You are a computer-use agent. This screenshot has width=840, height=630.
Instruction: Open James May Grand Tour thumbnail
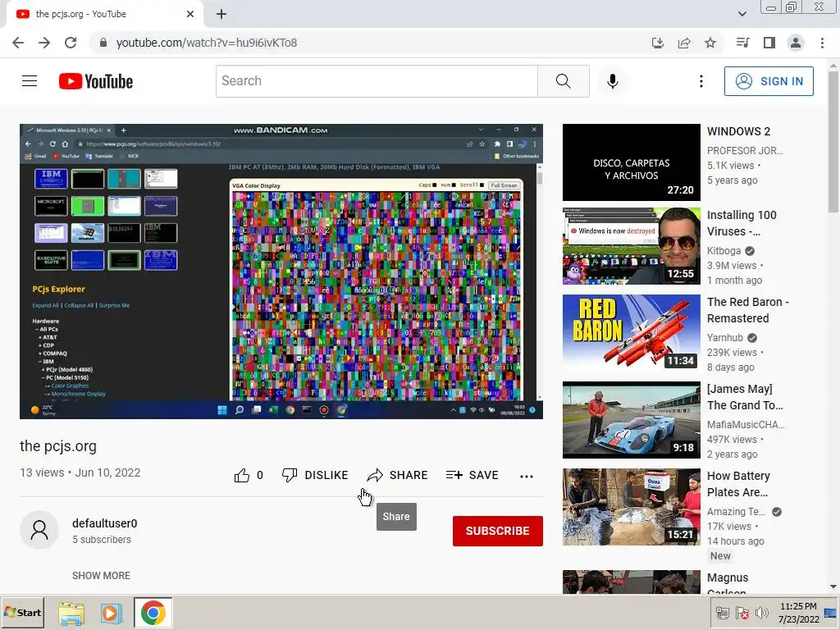pos(631,420)
